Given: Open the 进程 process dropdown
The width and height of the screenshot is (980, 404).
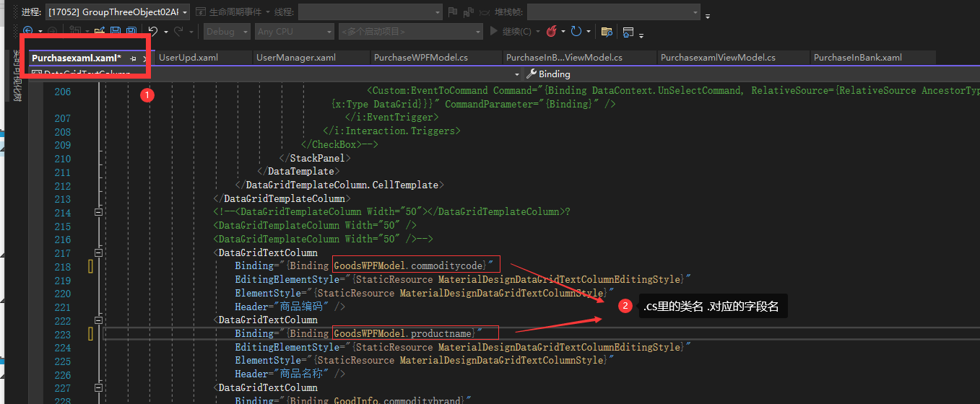Looking at the screenshot, I should 116,12.
